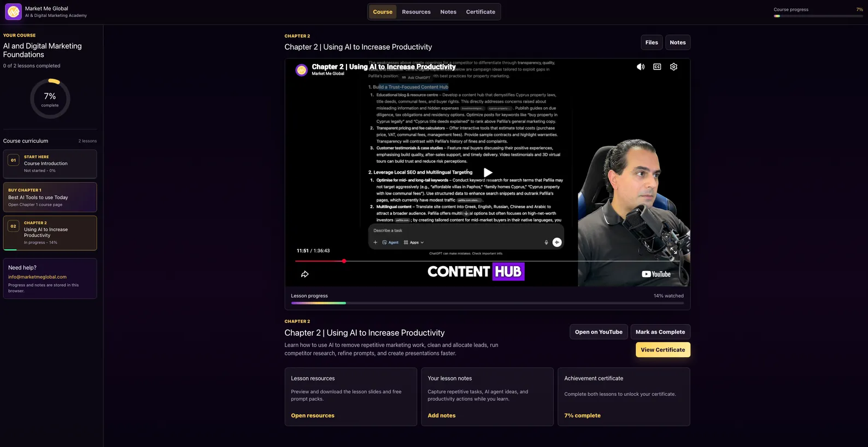868x447 pixels.
Task: Go to the Notes tab in top navigation
Action: [x=448, y=12]
